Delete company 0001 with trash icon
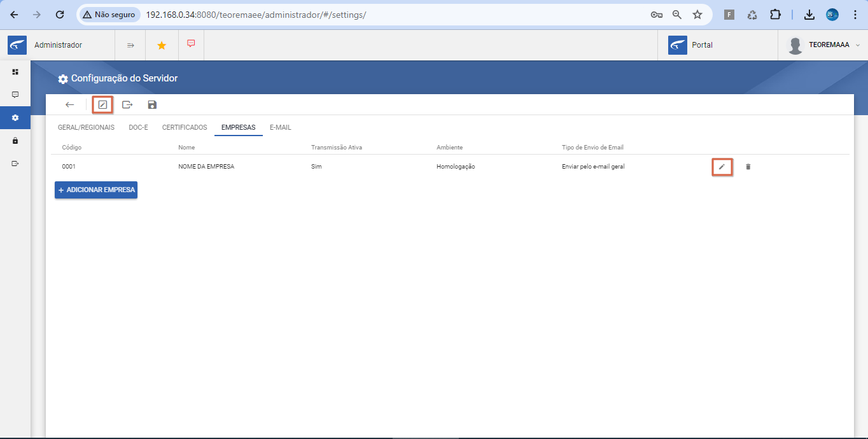Image resolution: width=868 pixels, height=439 pixels. click(x=748, y=167)
